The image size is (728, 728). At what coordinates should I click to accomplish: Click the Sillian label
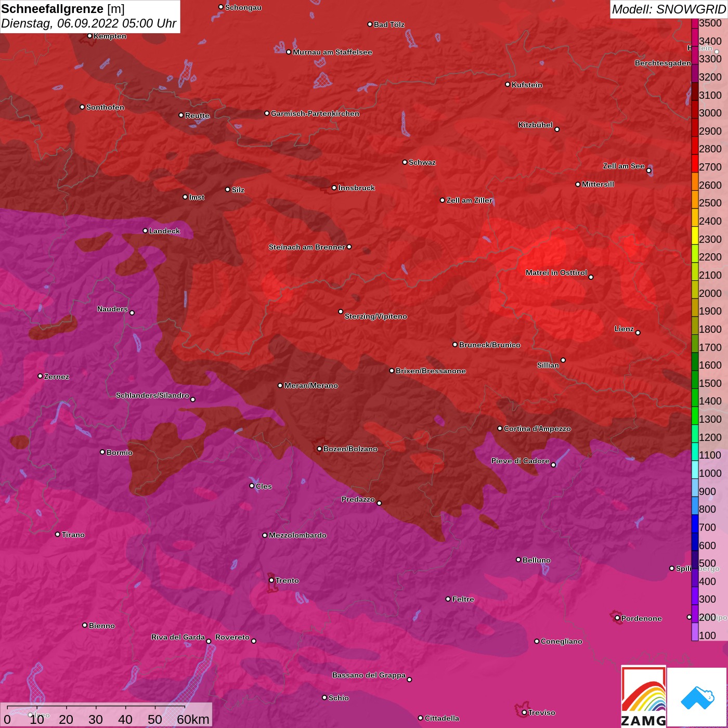[548, 365]
